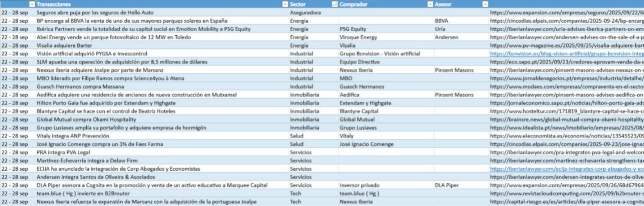Select the brainsre.news global-mutual URL cell

click(567, 119)
